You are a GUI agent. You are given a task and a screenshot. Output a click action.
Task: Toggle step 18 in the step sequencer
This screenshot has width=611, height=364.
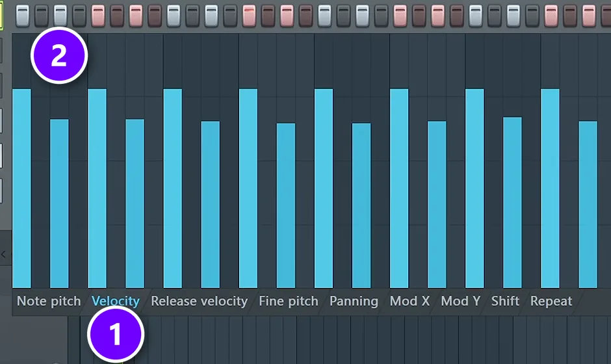(344, 16)
